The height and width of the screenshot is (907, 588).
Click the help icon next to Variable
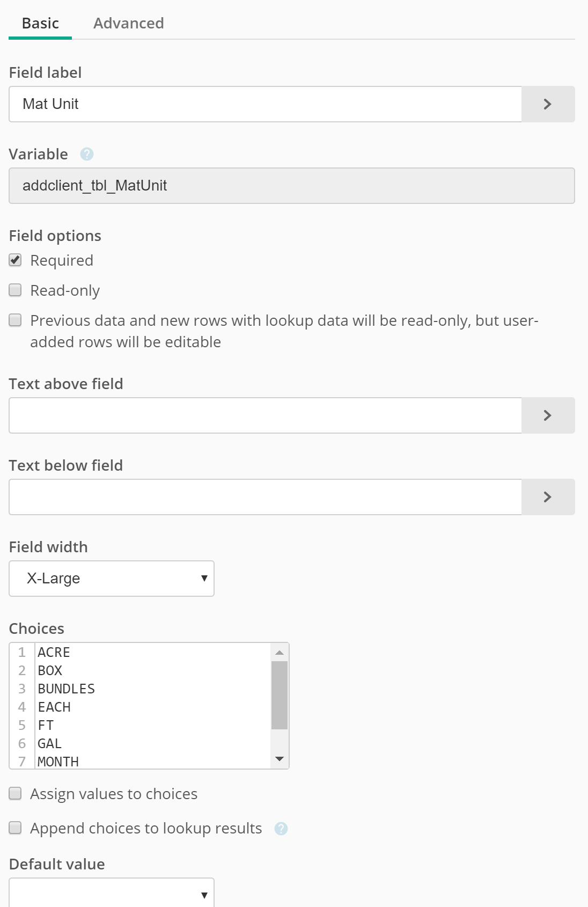coord(86,155)
